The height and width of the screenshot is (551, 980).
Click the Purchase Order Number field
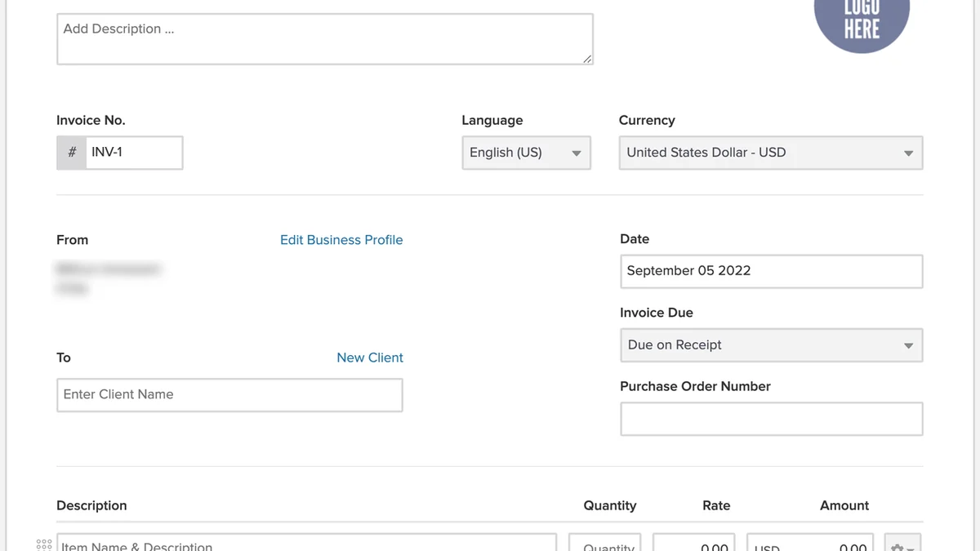pyautogui.click(x=771, y=419)
